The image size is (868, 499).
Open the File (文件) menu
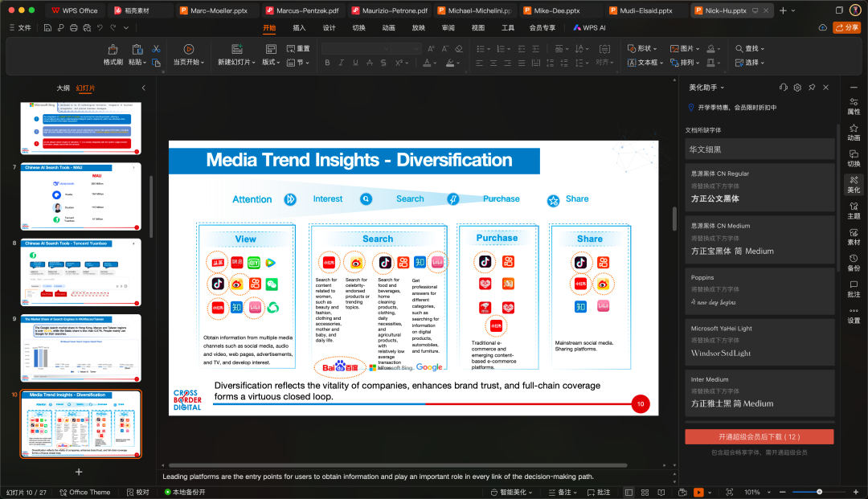coord(20,27)
